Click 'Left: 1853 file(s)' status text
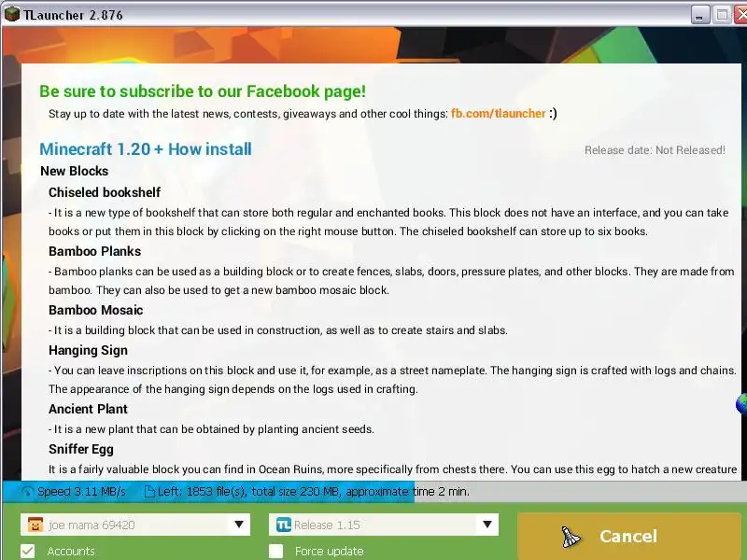This screenshot has width=747, height=560. (203, 492)
